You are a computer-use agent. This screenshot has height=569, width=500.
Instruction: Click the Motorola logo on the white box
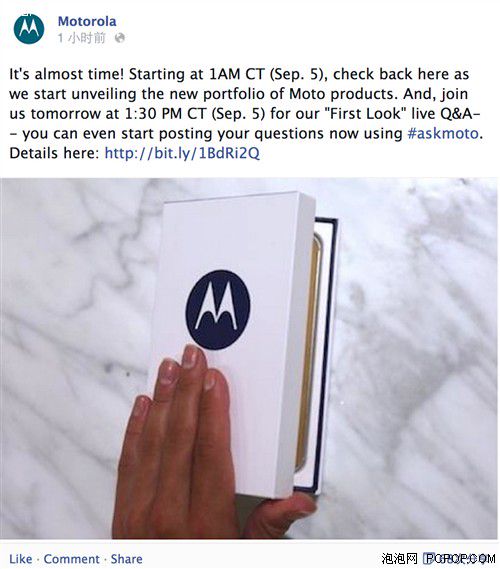pos(218,310)
